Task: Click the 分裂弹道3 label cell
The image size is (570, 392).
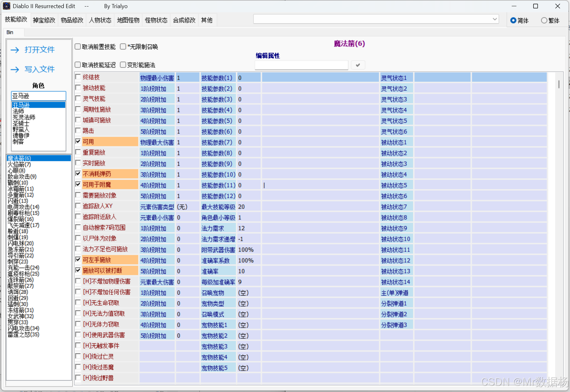Action: [x=396, y=325]
